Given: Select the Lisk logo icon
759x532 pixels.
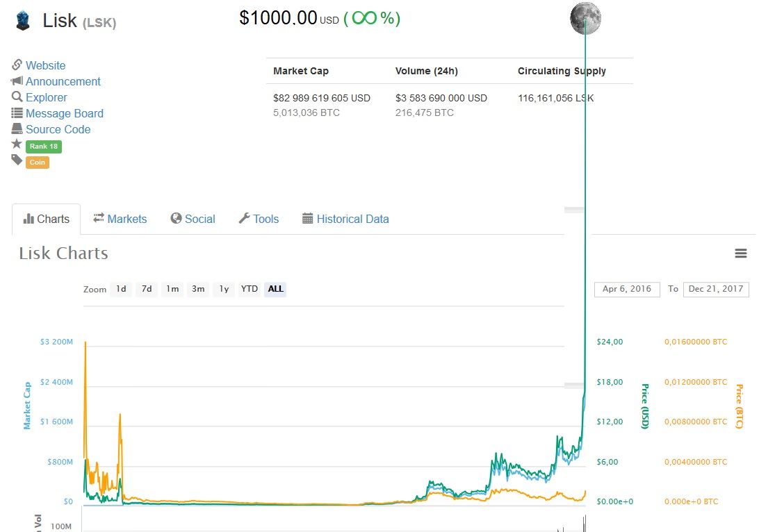Looking at the screenshot, I should (21, 20).
